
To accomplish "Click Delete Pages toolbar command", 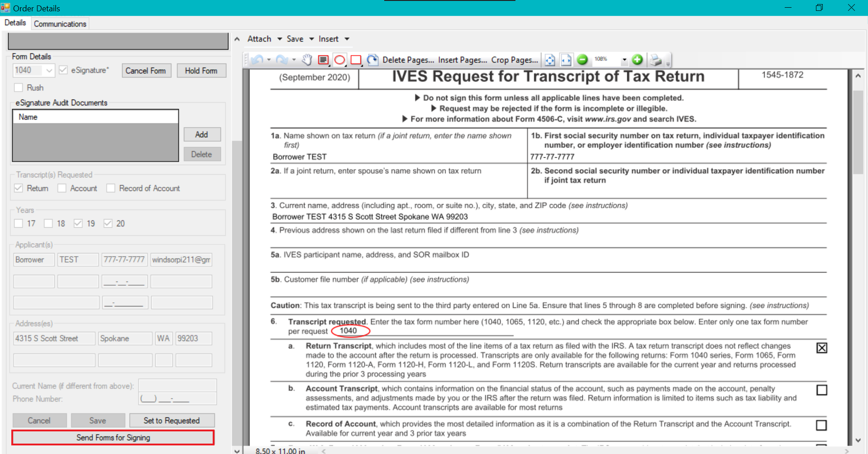I will (x=408, y=60).
